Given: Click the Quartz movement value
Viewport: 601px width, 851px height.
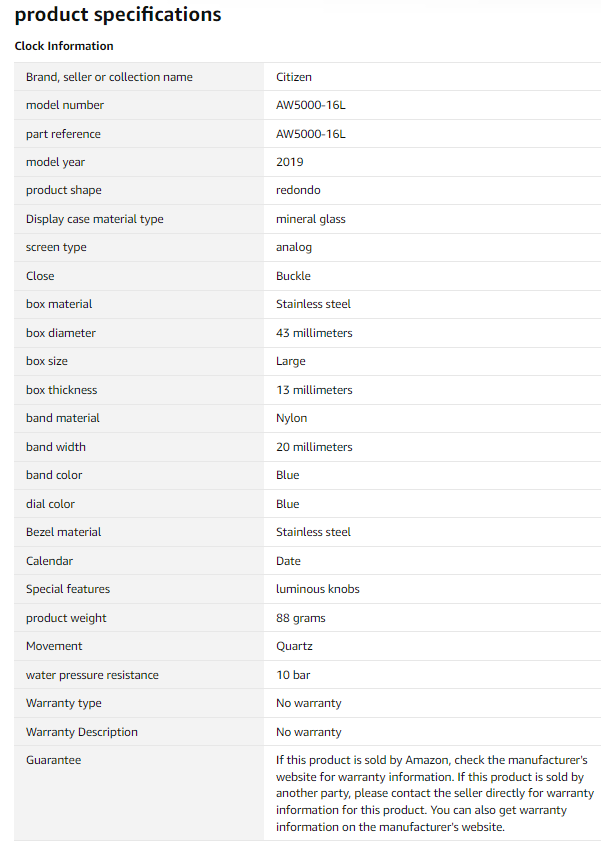Looking at the screenshot, I should pos(294,646).
